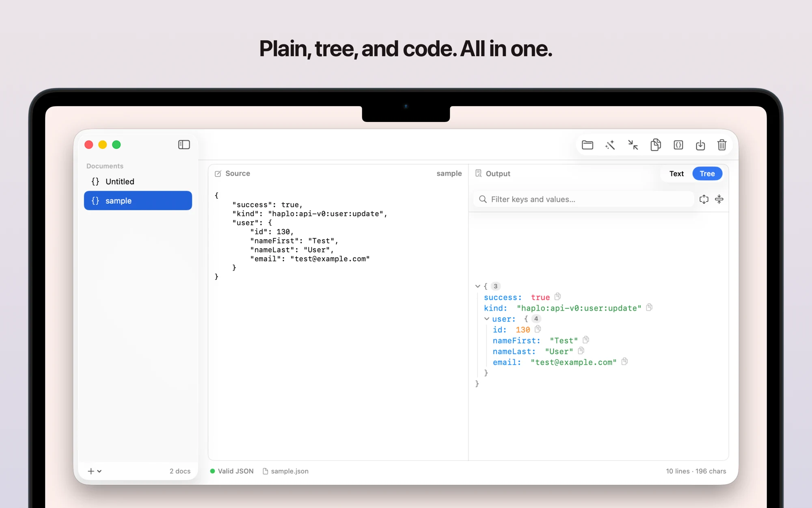Switch output to Tree view
Screen dimensions: 812x508
tap(707, 174)
